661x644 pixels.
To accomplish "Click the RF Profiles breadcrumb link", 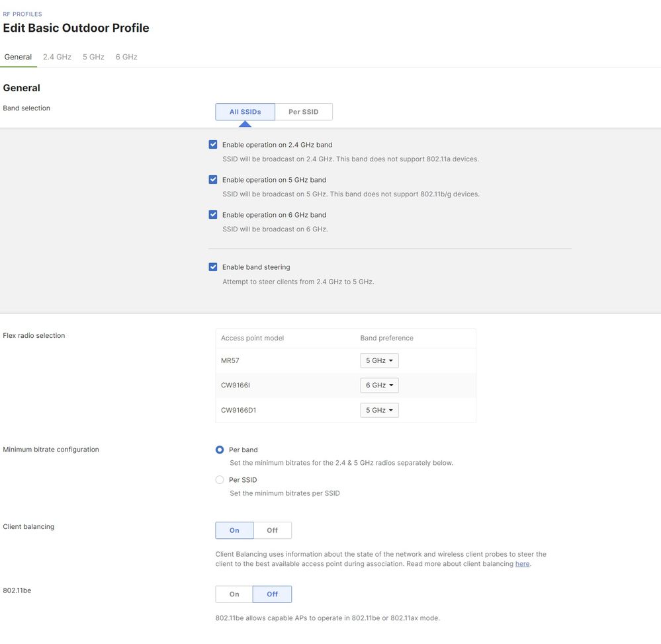I will pyautogui.click(x=22, y=14).
